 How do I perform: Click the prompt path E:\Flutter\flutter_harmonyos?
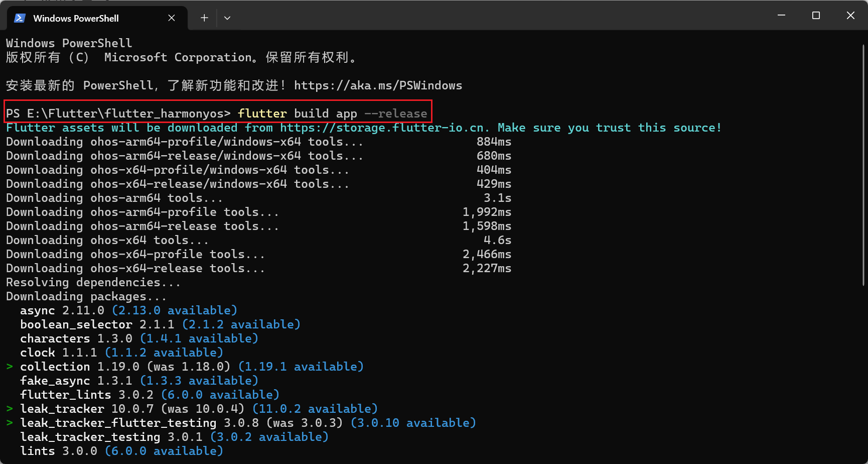pos(125,113)
